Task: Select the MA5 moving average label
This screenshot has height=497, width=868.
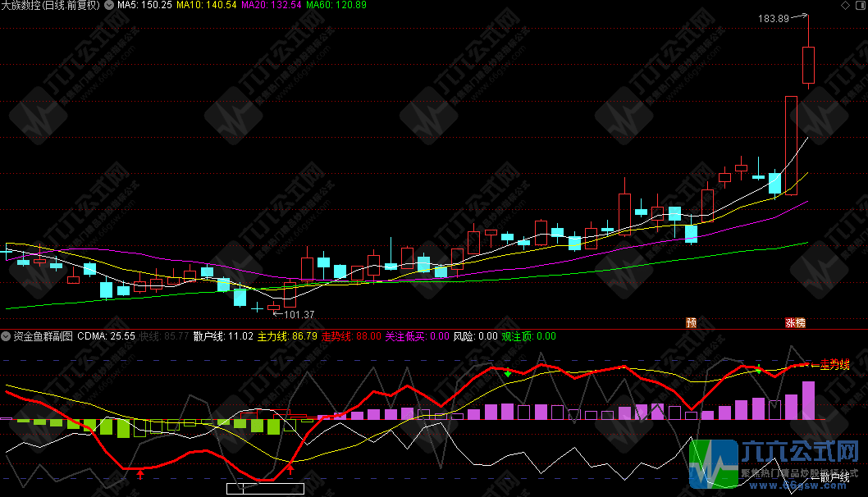Action: 144,5
